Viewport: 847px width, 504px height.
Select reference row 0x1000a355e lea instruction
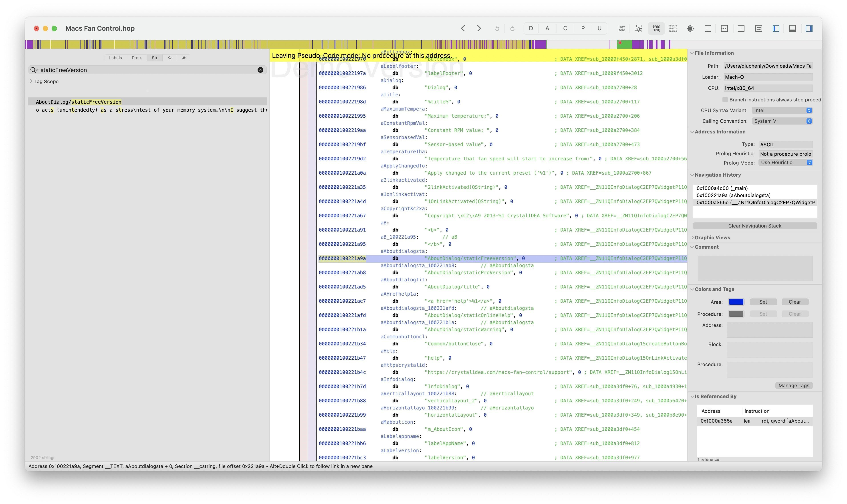[755, 421]
